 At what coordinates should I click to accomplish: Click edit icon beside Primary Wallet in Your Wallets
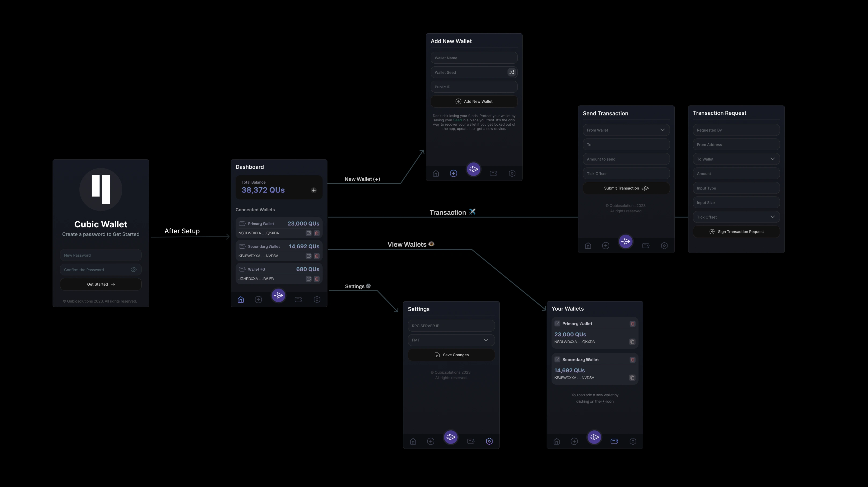click(x=557, y=324)
